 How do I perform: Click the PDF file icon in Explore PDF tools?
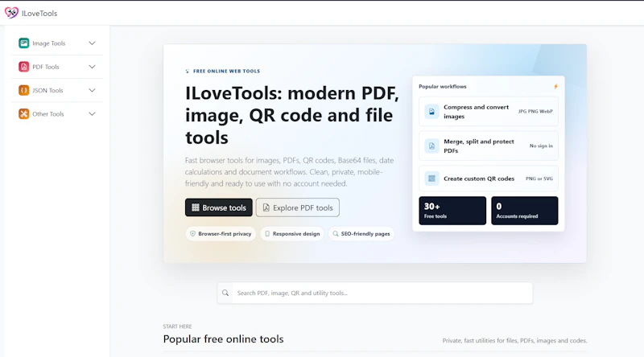[266, 207]
